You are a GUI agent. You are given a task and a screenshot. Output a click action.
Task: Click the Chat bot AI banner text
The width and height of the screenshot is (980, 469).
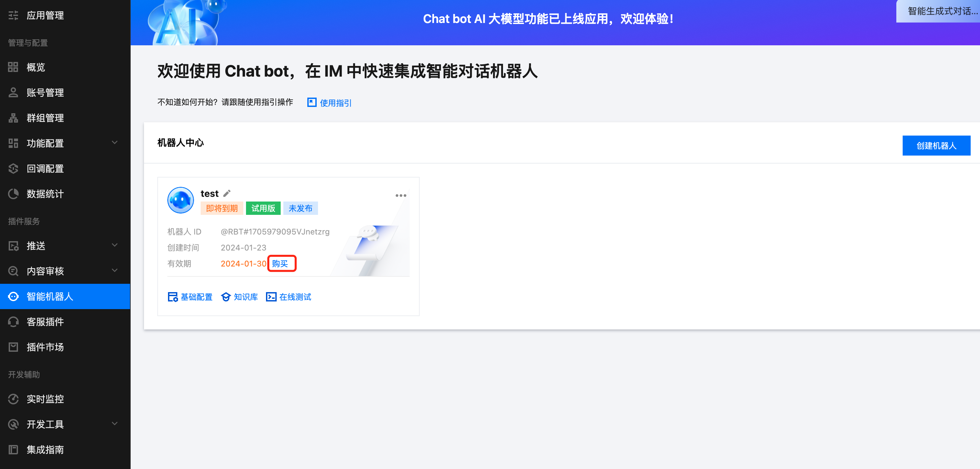(x=548, y=19)
